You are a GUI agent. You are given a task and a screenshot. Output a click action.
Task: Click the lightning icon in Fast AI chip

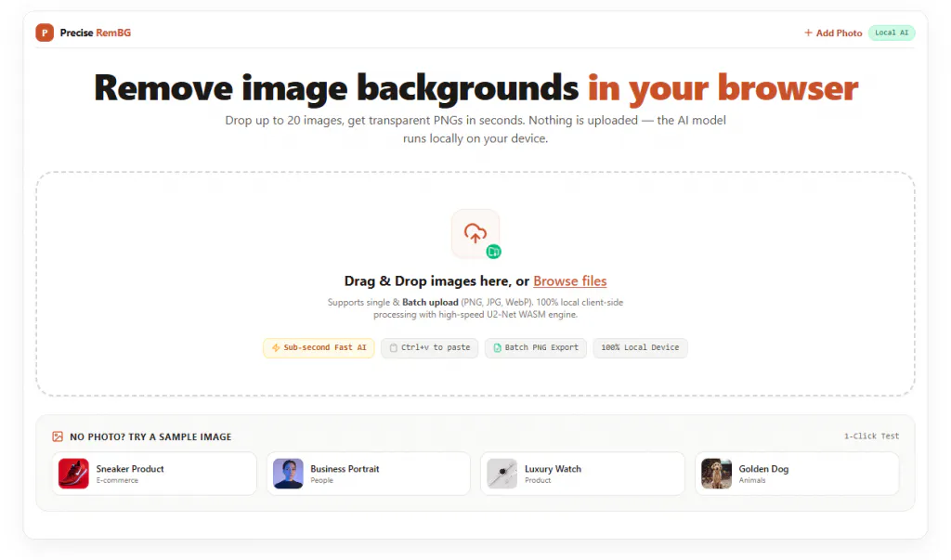[x=276, y=347]
